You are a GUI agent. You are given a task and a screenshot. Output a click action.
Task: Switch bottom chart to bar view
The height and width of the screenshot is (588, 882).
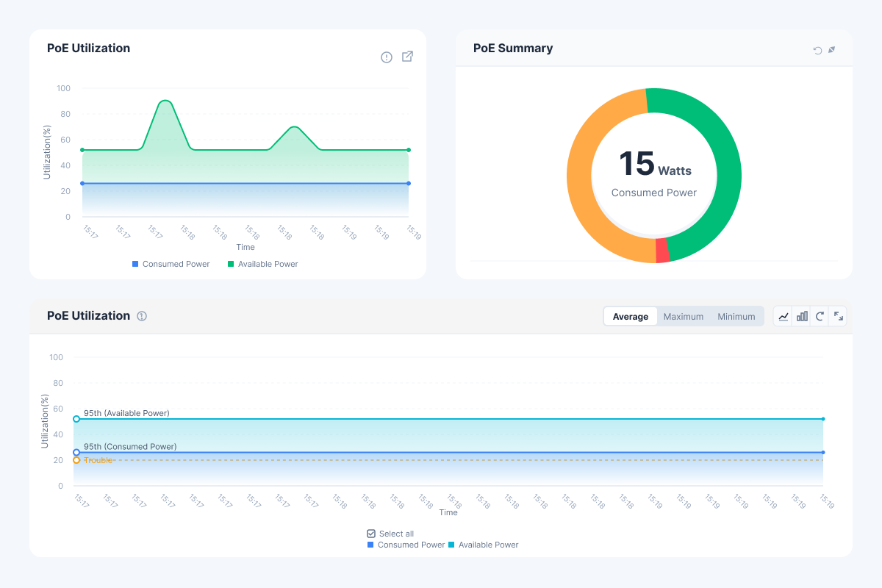[x=802, y=316]
